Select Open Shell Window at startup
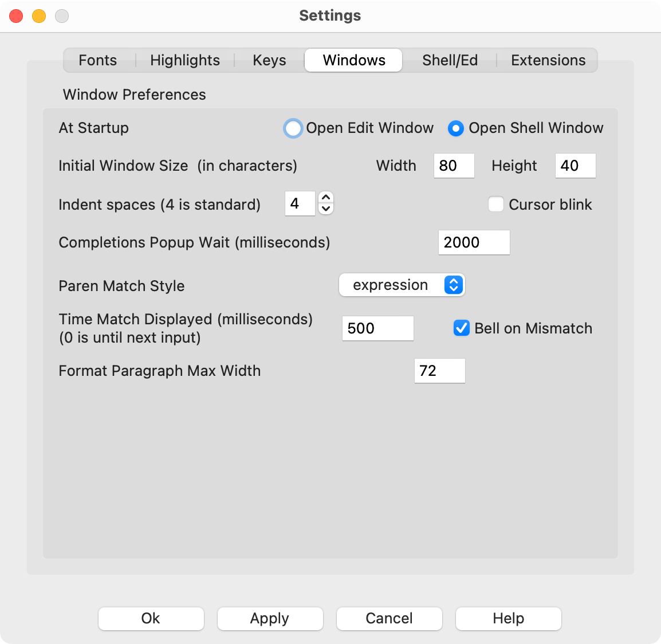 pyautogui.click(x=455, y=128)
